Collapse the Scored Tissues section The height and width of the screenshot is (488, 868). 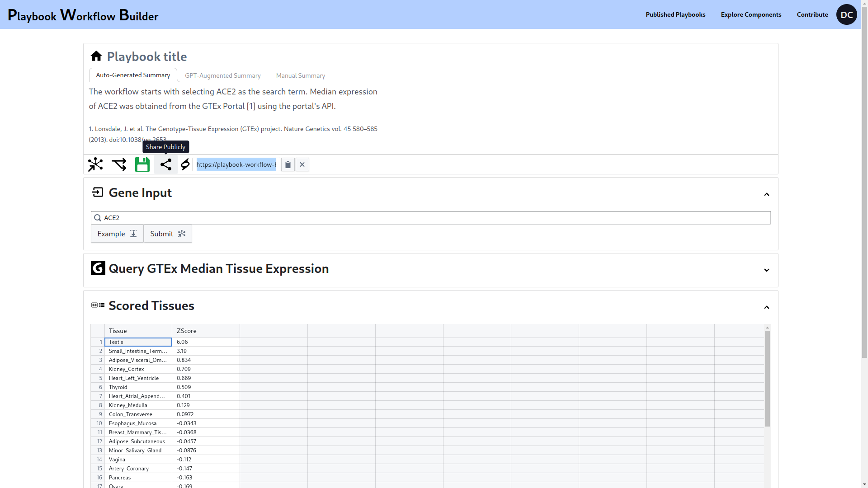(767, 307)
